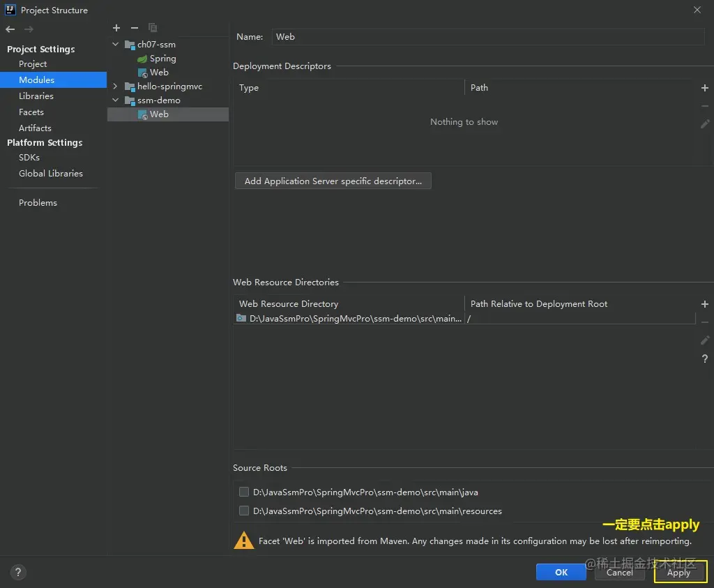Select hello-springmvc module in tree
Viewport: 714px width, 588px height.
[169, 86]
